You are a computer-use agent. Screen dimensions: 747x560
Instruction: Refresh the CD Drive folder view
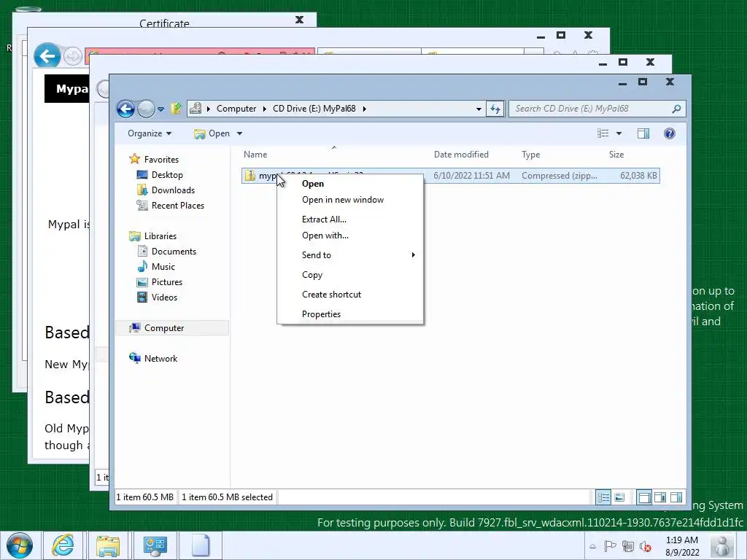(495, 109)
